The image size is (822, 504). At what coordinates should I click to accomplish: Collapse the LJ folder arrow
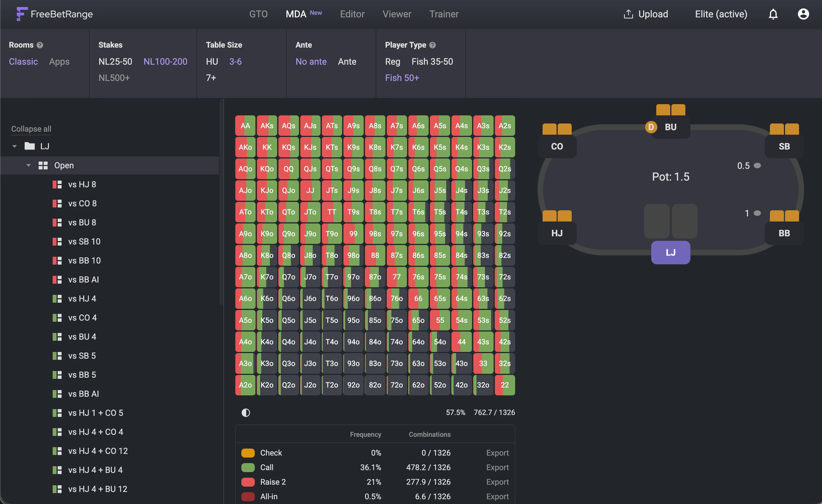pos(14,146)
